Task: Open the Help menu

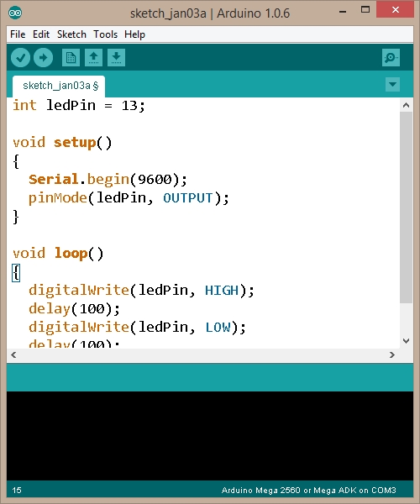Action: point(134,34)
